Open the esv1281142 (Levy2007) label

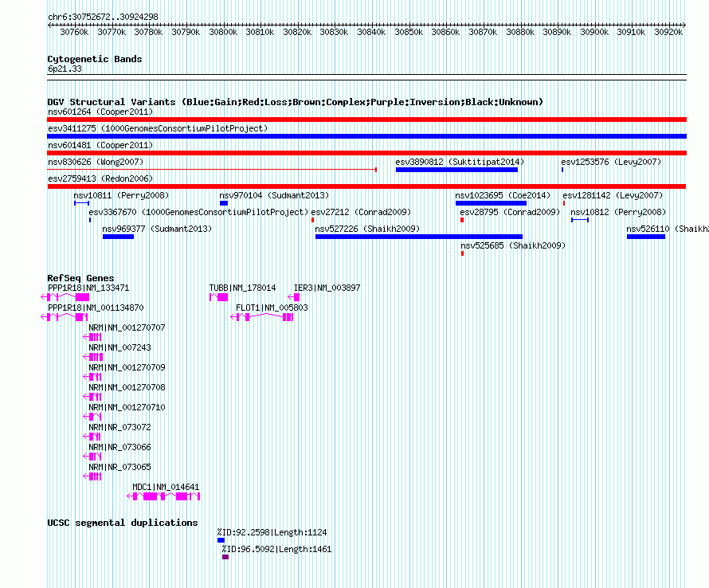[613, 195]
